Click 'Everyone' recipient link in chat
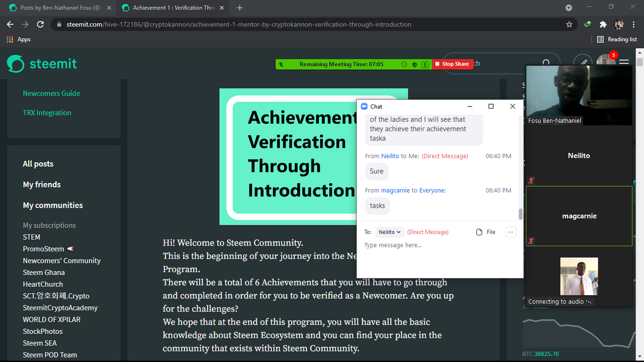 click(432, 190)
